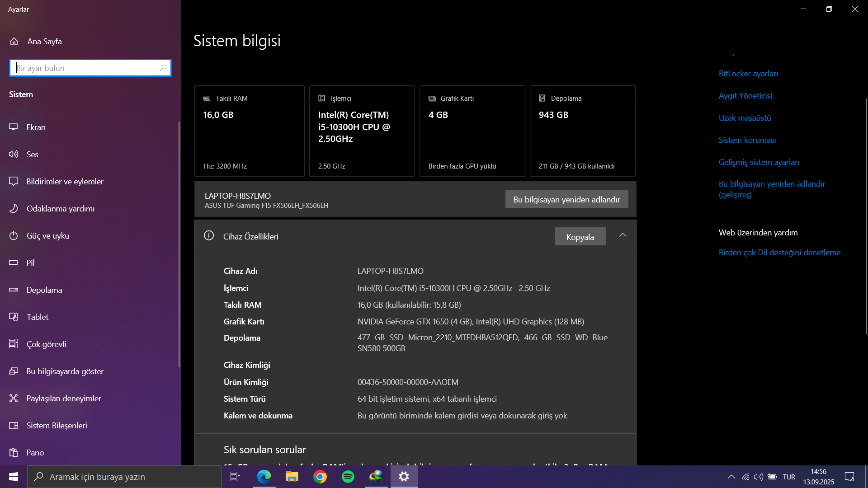Open the Wi-Fi network tray icon
868x488 pixels.
pyautogui.click(x=745, y=477)
